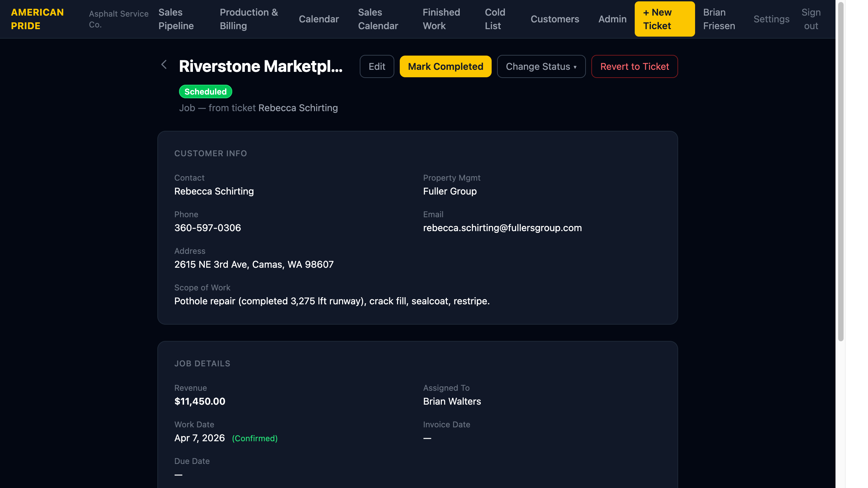Open the Calendar page
868x488 pixels.
point(319,19)
